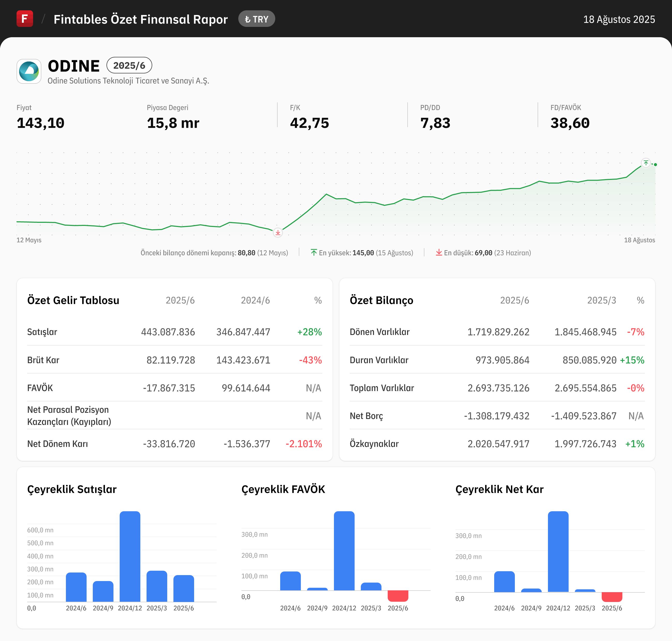This screenshot has width=672, height=641.
Task: Click the 2024/6 bar in Çeyreklik FAVÖK
Action: (291, 581)
